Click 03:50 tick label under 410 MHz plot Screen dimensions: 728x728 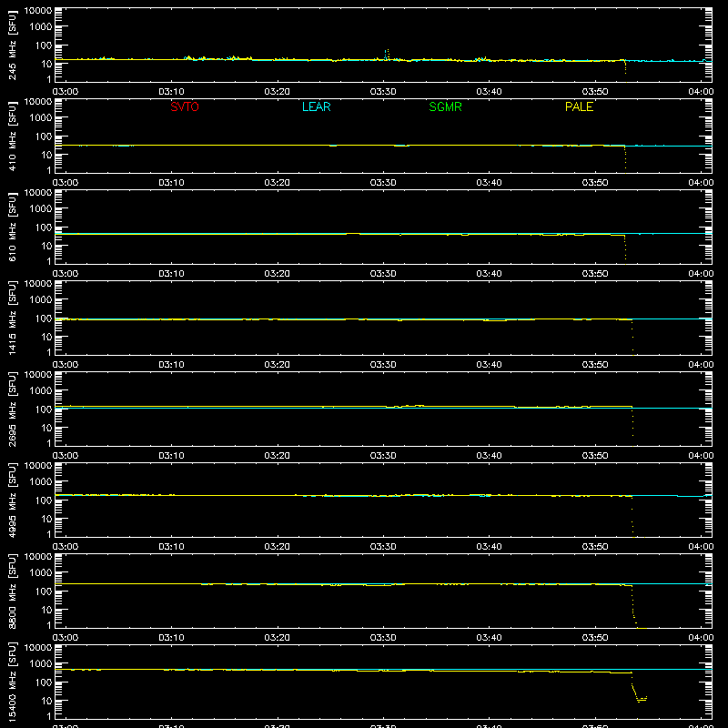(x=595, y=183)
